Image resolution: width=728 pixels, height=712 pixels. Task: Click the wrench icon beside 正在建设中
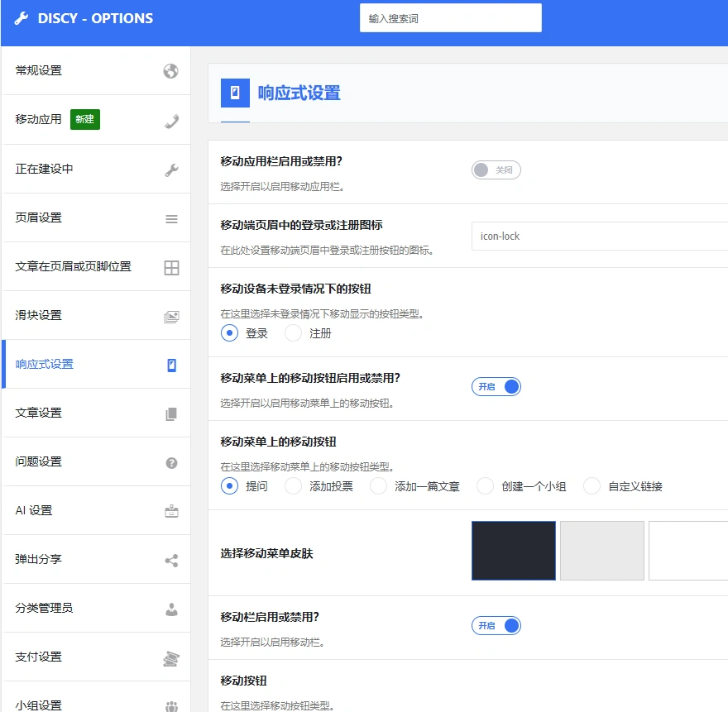click(x=171, y=169)
